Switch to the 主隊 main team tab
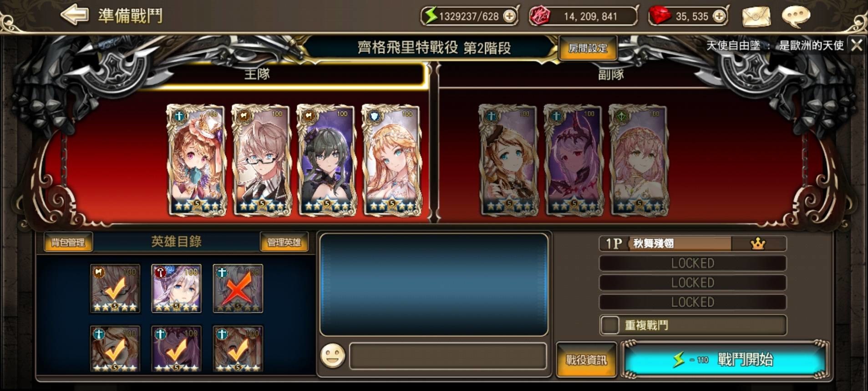This screenshot has width=868, height=391. (257, 74)
